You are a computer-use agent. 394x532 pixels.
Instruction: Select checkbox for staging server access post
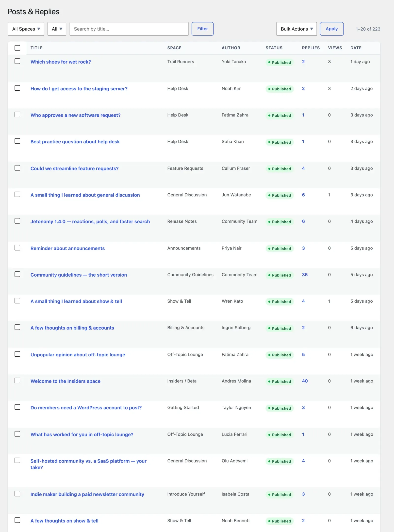pyautogui.click(x=17, y=88)
